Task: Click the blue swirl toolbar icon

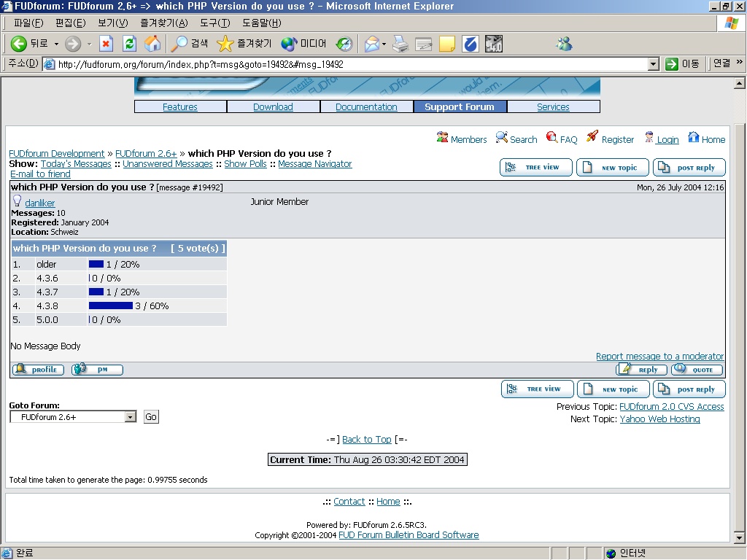Action: tap(471, 44)
